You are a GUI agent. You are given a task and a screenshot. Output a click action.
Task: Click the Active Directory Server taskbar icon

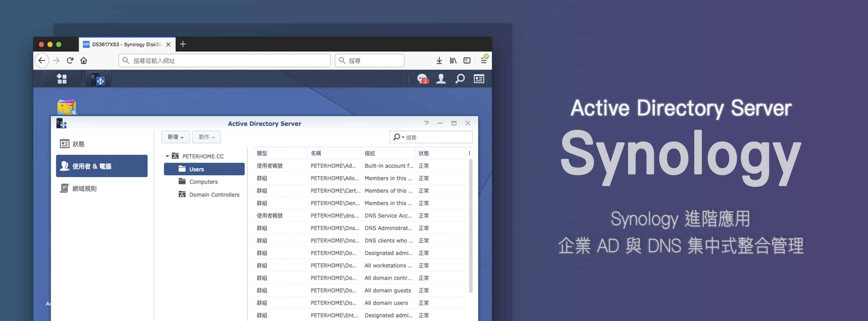[x=98, y=79]
